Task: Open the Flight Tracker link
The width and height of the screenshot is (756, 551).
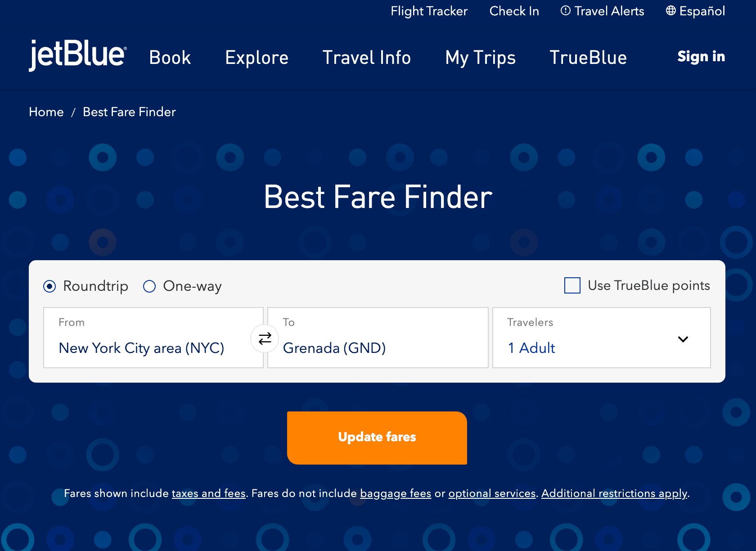Action: (429, 11)
